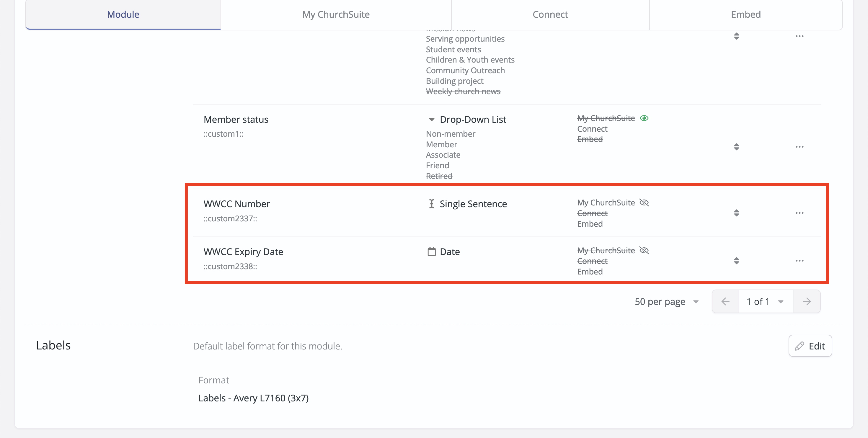The image size is (868, 438).
Task: Open the ellipsis menu for Member status
Action: 800,147
